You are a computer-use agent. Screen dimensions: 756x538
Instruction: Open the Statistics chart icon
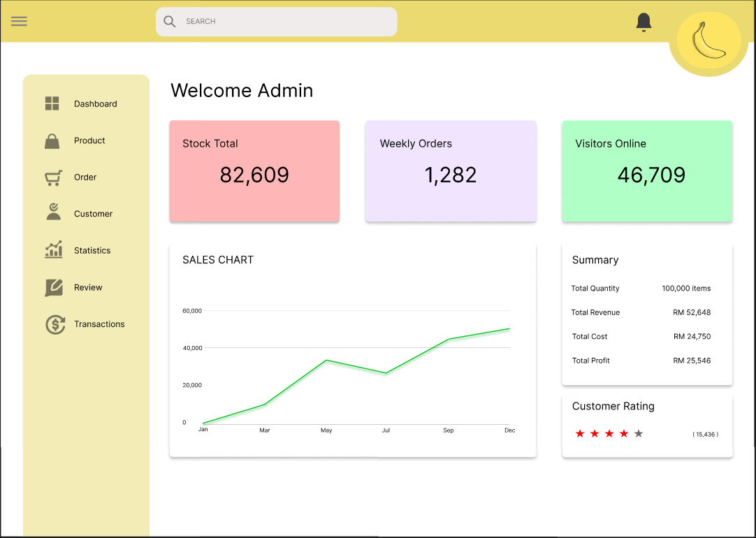point(54,250)
